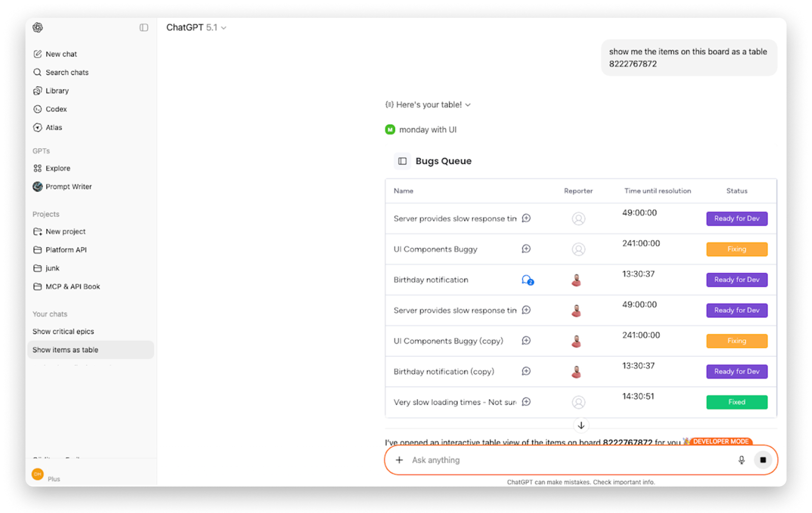This screenshot has width=812, height=513.
Task: Stop the response with the stop button
Action: 763,460
